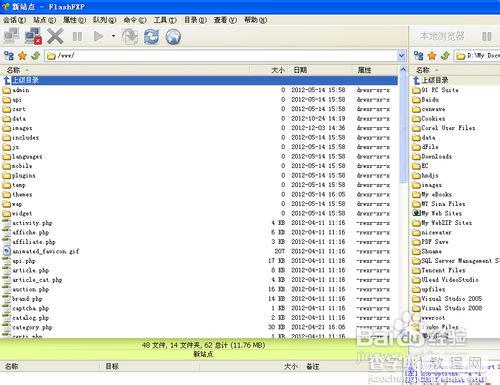The height and width of the screenshot is (385, 500).
Task: Click the Connect toolbar icon
Action: [11, 36]
